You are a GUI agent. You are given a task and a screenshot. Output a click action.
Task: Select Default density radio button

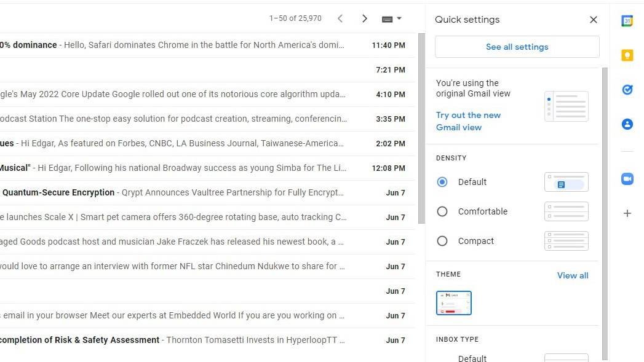point(442,182)
